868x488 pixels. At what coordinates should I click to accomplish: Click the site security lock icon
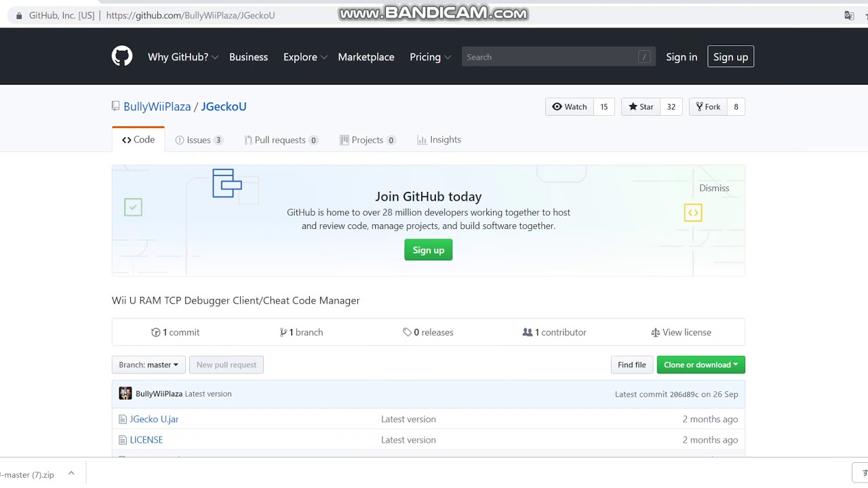[19, 15]
